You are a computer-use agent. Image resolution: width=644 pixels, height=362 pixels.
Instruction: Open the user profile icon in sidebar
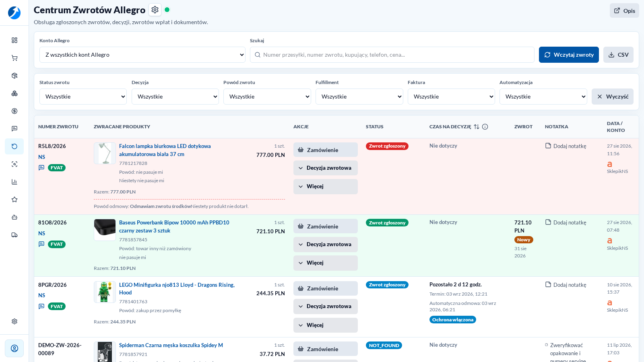[x=14, y=348]
